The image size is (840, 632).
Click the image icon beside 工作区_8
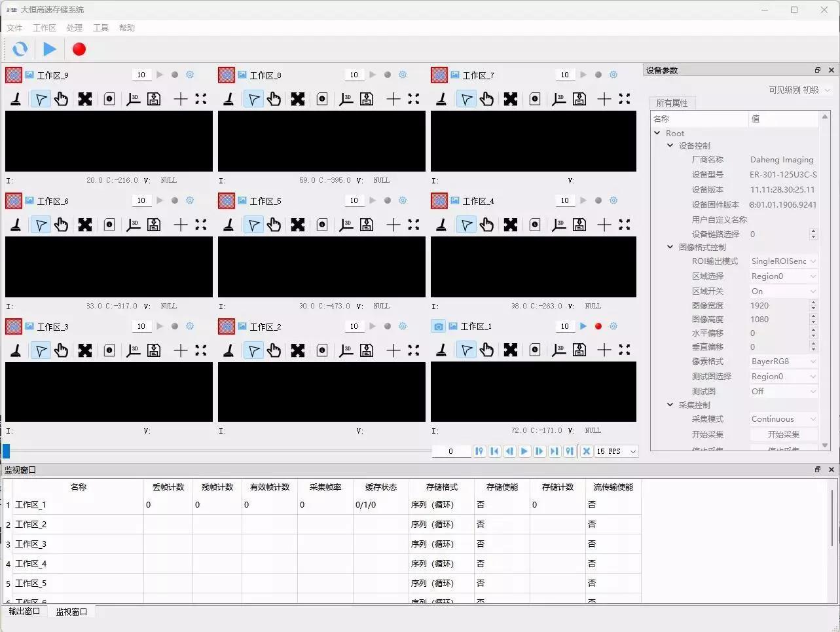tap(242, 75)
